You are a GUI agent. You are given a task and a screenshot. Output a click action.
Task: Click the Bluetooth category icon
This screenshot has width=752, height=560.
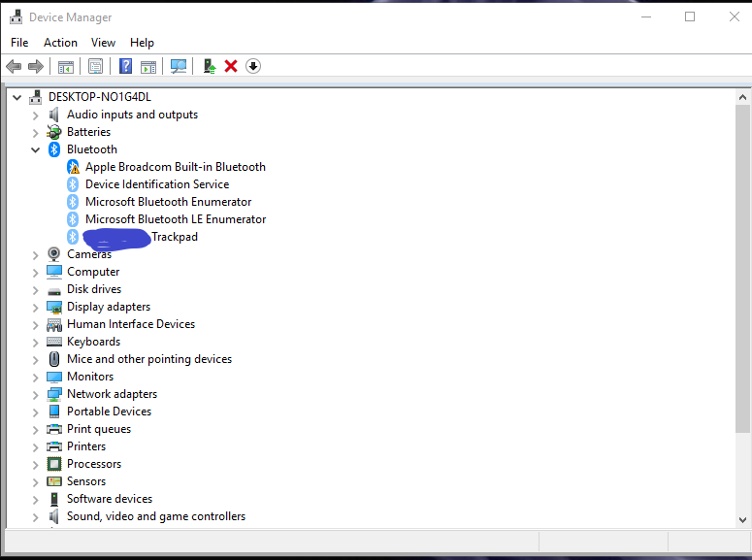[54, 149]
